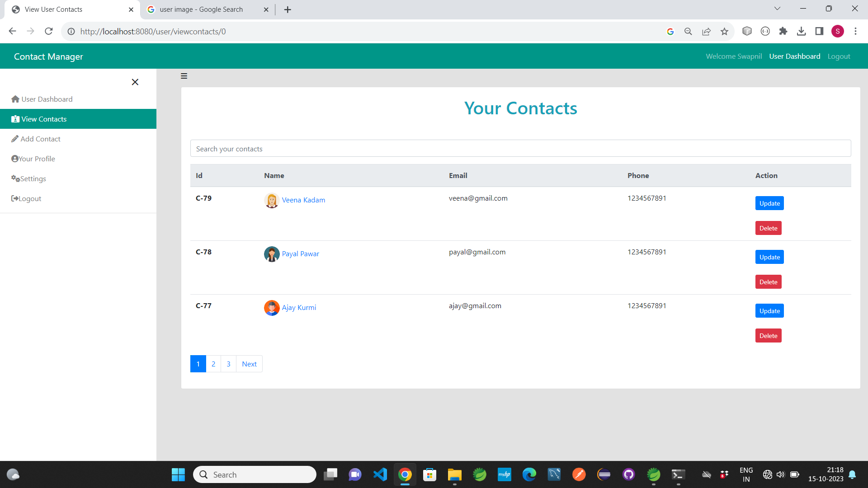Image resolution: width=868 pixels, height=488 pixels.
Task: Open Chrome three-dot menu
Action: [855, 31]
